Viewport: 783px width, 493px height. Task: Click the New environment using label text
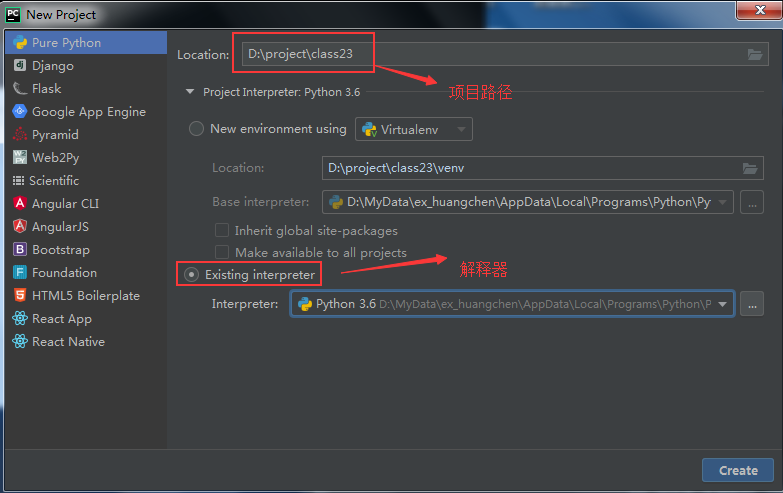[x=278, y=129]
